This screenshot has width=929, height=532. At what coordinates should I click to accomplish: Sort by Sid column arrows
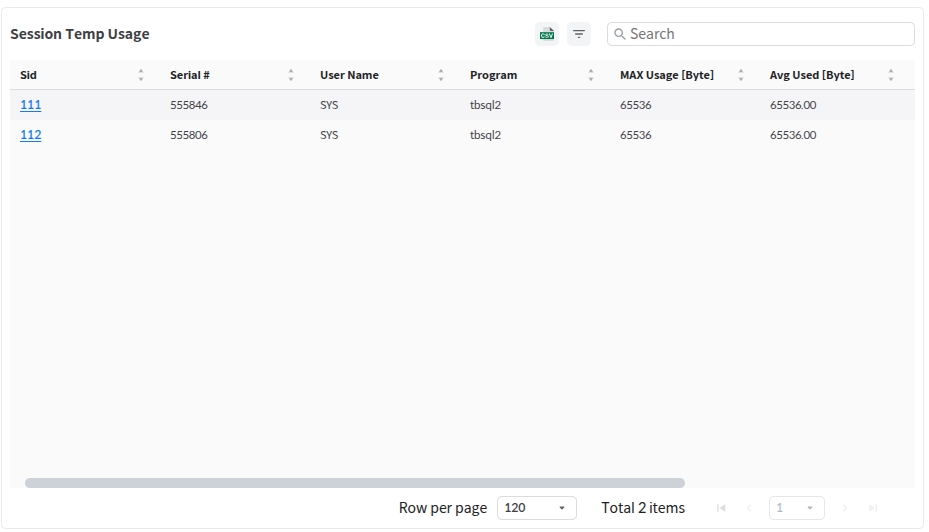click(141, 75)
